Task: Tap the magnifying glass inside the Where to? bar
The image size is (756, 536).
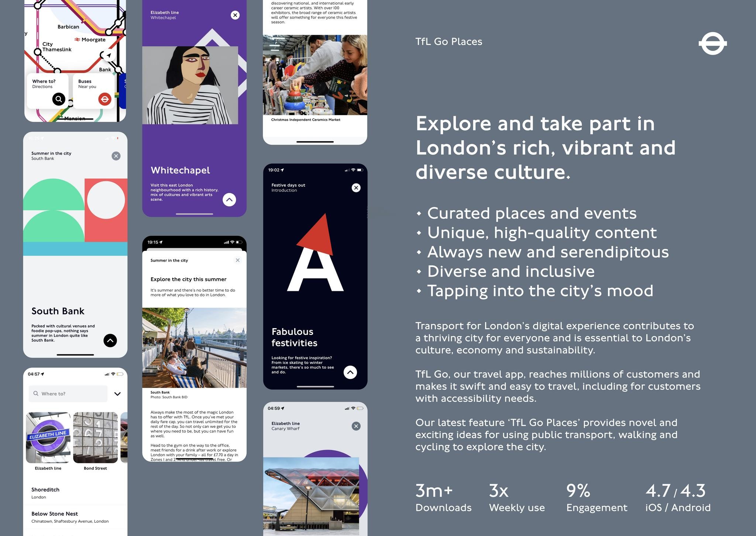Action: [35, 394]
